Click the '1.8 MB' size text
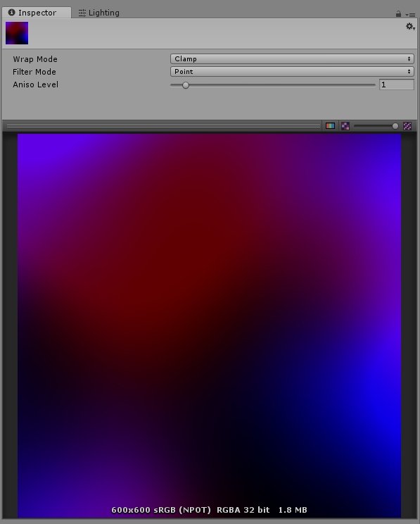The height and width of the screenshot is (524, 420). tap(293, 510)
